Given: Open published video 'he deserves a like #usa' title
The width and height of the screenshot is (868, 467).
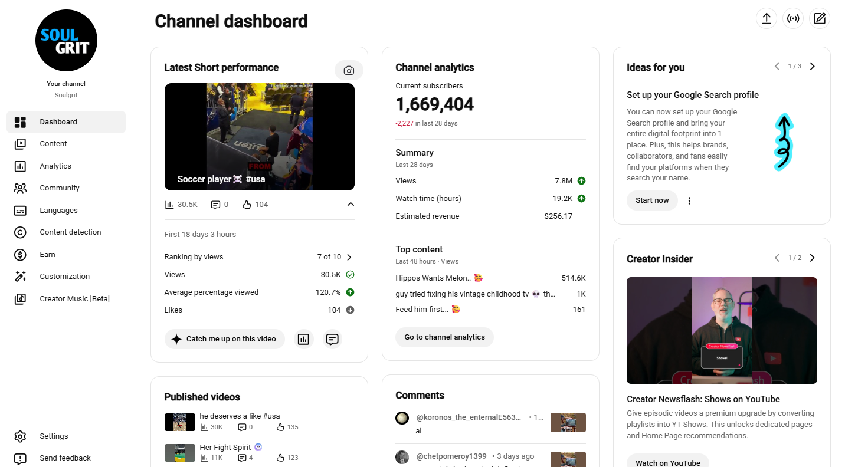Looking at the screenshot, I should pyautogui.click(x=240, y=416).
